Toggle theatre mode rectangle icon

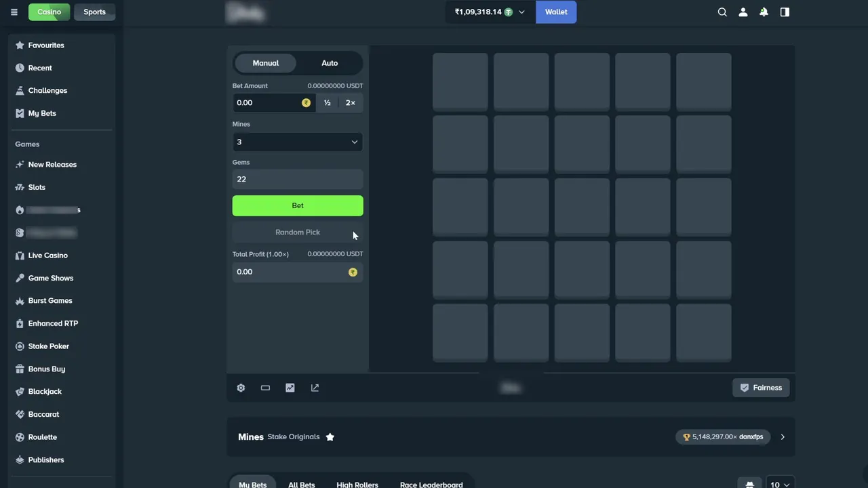click(x=265, y=388)
